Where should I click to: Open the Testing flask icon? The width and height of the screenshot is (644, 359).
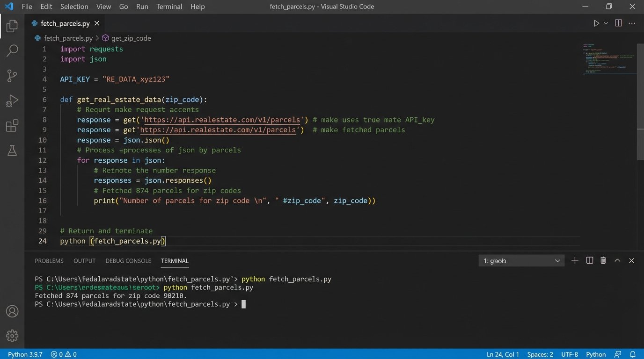pyautogui.click(x=12, y=151)
